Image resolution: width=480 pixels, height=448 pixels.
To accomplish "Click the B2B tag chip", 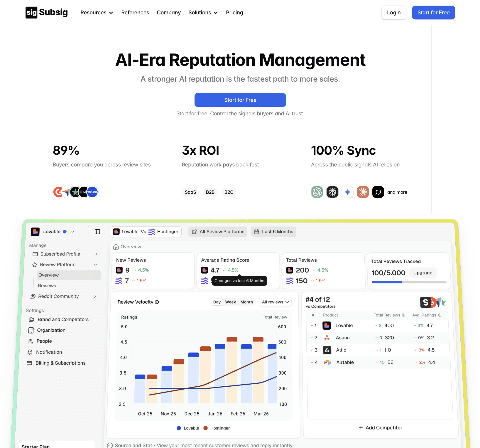I will (x=210, y=192).
